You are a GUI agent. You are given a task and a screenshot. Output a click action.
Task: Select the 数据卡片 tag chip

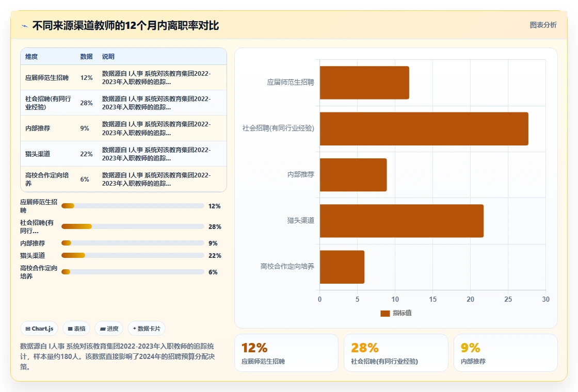[x=147, y=329]
